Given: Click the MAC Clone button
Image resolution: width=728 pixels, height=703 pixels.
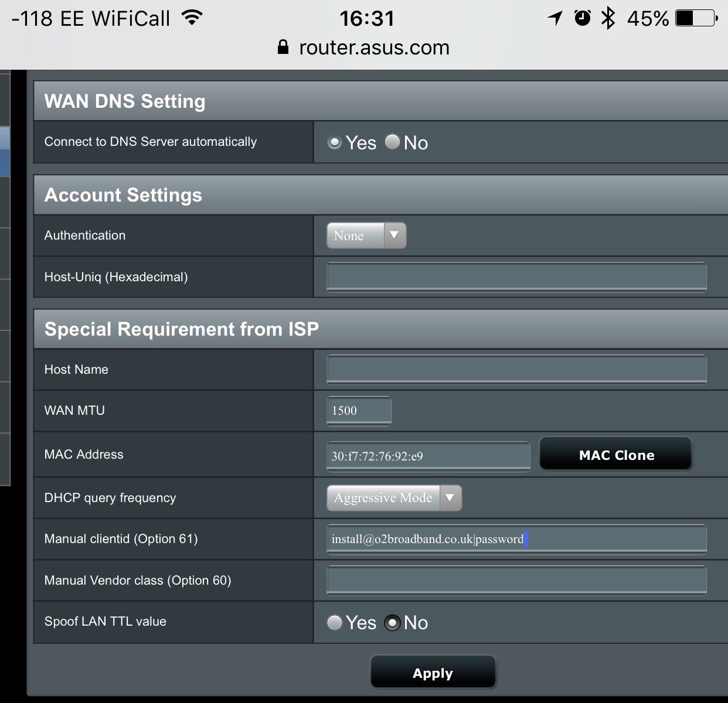Looking at the screenshot, I should coord(616,455).
